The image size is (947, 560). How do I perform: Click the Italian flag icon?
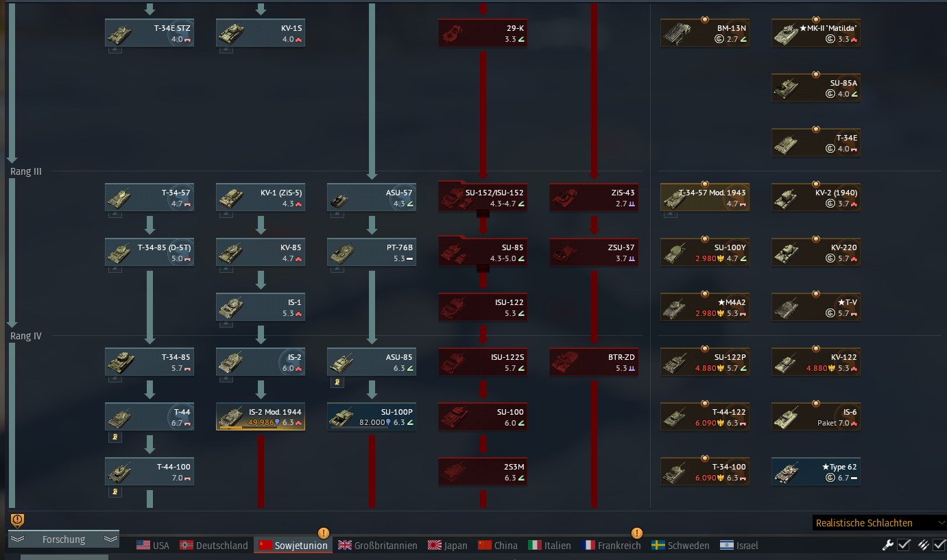[535, 546]
